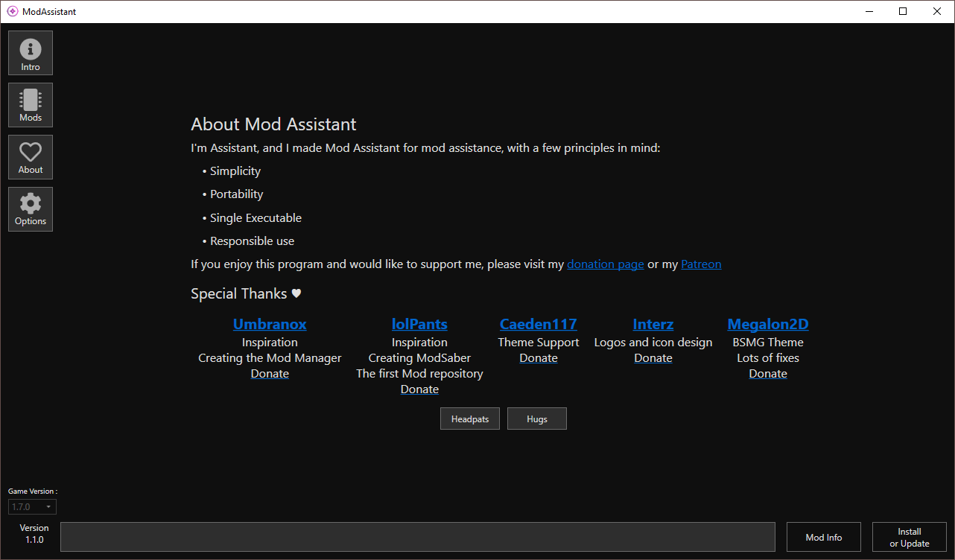Click the Game Version label
The height and width of the screenshot is (560, 955).
tap(33, 491)
